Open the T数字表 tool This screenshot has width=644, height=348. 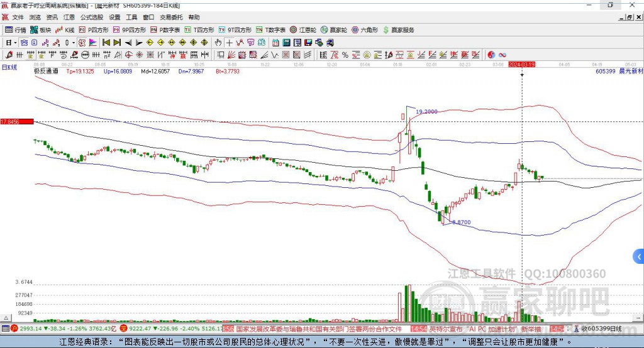270,30
